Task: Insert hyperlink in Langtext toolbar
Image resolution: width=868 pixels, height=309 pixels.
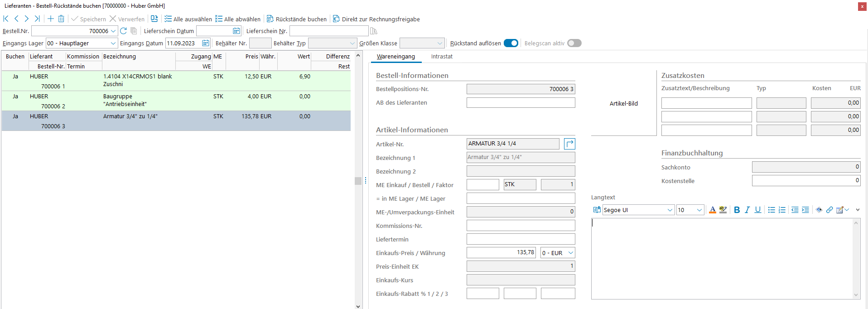Action: [x=829, y=210]
